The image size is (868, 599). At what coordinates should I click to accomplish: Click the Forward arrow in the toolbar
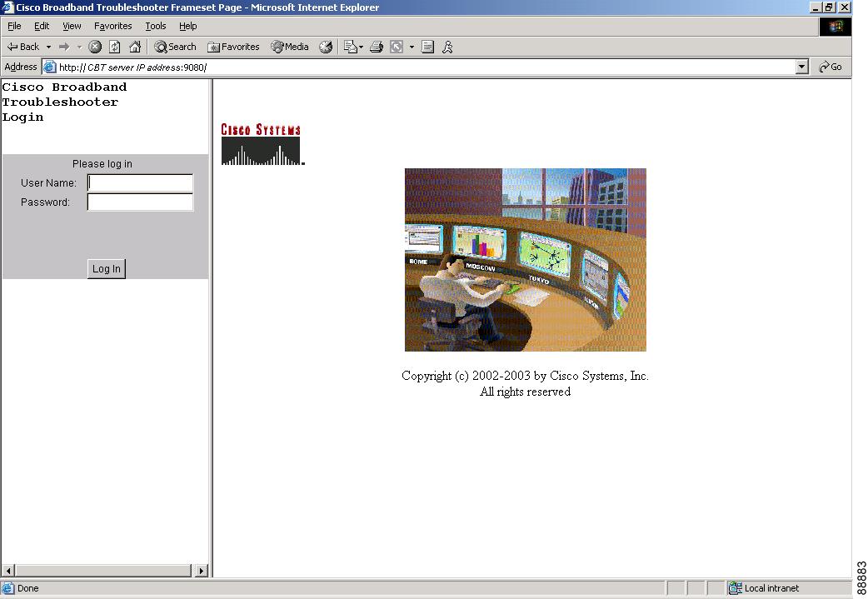click(x=64, y=47)
